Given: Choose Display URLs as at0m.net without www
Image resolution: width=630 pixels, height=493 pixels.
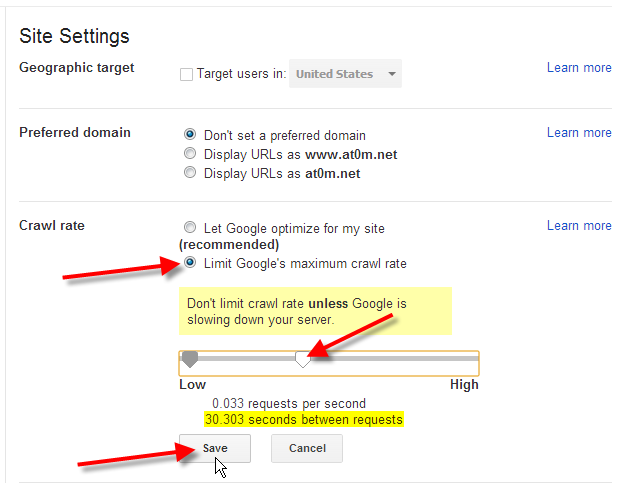Looking at the screenshot, I should click(190, 172).
